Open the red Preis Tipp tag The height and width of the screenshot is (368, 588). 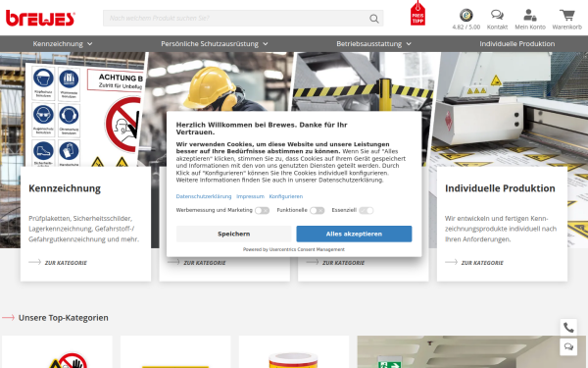click(417, 13)
